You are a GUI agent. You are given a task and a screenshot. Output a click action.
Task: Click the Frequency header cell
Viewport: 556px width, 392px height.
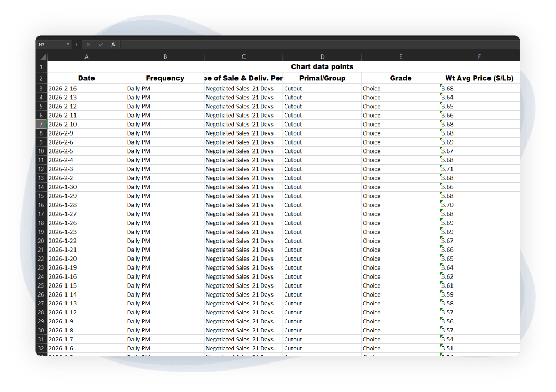click(165, 78)
